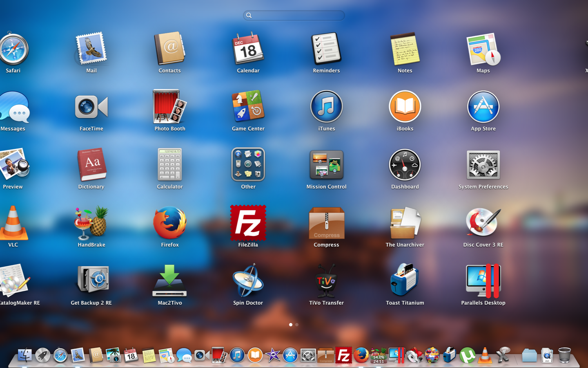Open TiVo Transfer
The image size is (588, 368).
coord(326,281)
